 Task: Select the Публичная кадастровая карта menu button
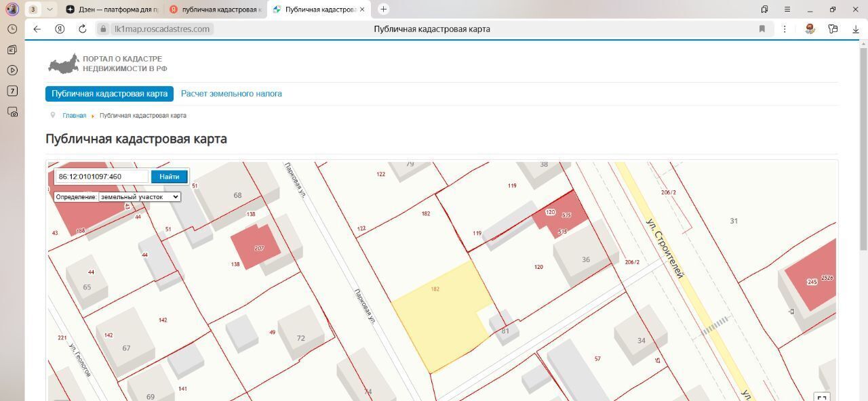tap(109, 93)
